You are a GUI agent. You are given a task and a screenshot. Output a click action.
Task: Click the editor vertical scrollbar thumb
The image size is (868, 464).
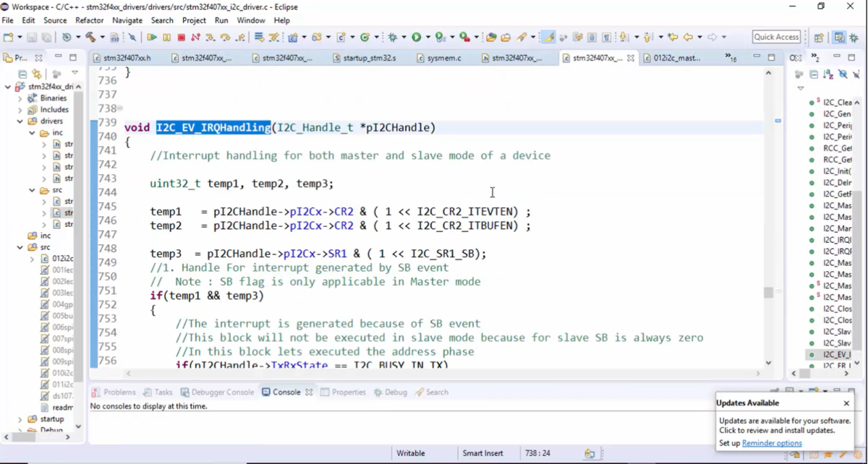point(768,293)
